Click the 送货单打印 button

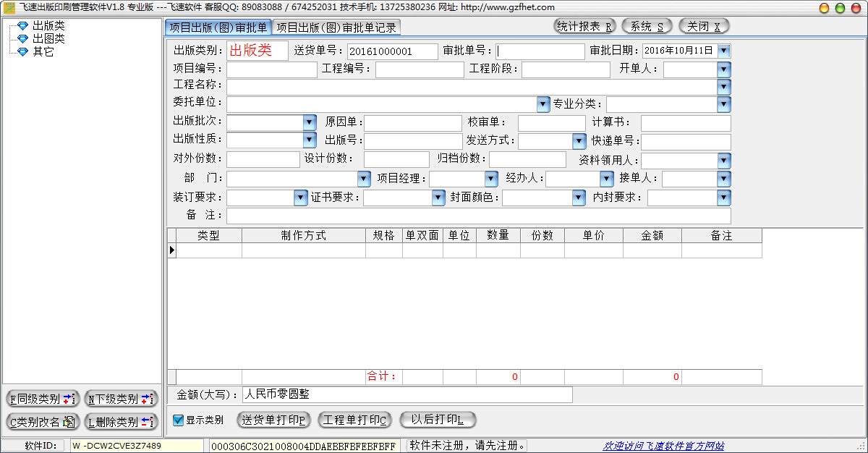(x=274, y=420)
